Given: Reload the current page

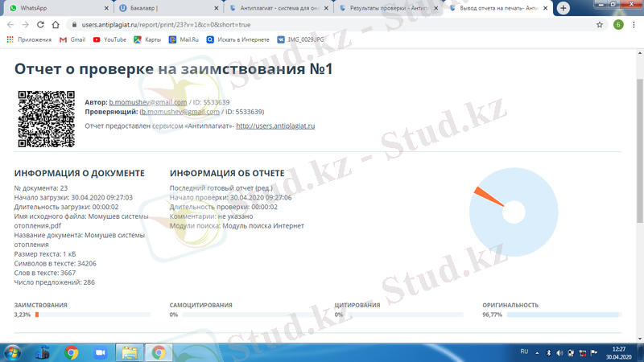Looking at the screenshot, I should tap(40, 25).
